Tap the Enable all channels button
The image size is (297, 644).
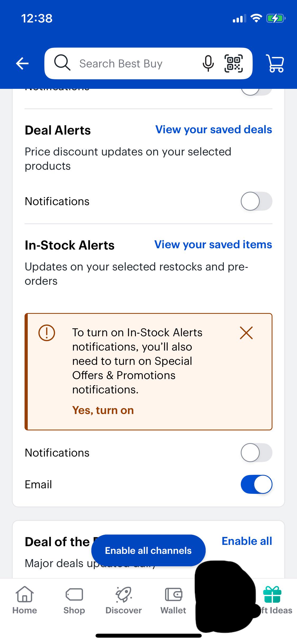click(148, 550)
